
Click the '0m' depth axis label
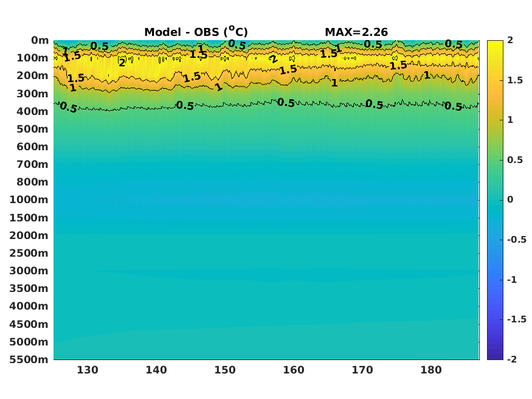40,40
